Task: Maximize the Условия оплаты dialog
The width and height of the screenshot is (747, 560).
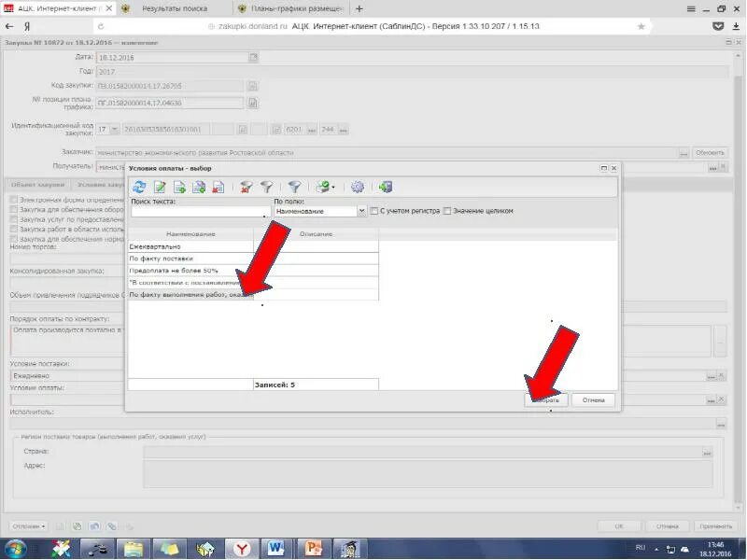Action: point(604,168)
